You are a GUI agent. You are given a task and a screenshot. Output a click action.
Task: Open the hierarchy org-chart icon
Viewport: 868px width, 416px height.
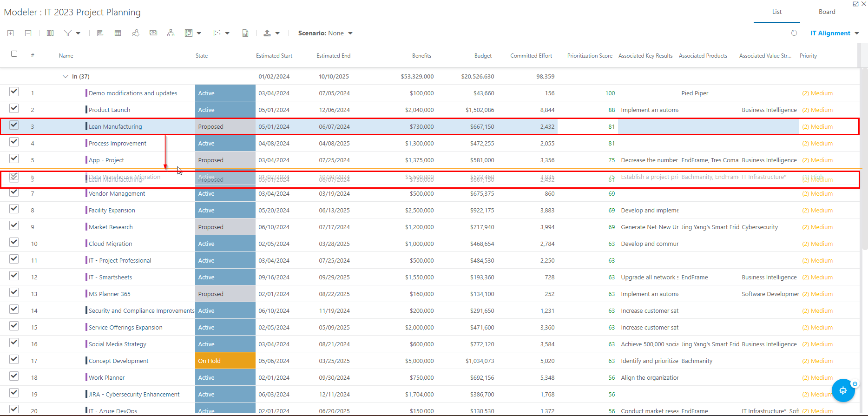(171, 33)
